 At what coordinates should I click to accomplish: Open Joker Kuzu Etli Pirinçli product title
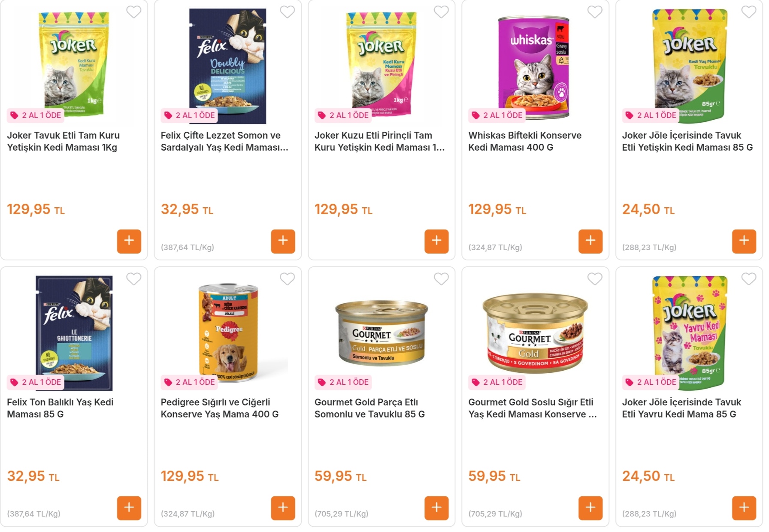tap(379, 141)
